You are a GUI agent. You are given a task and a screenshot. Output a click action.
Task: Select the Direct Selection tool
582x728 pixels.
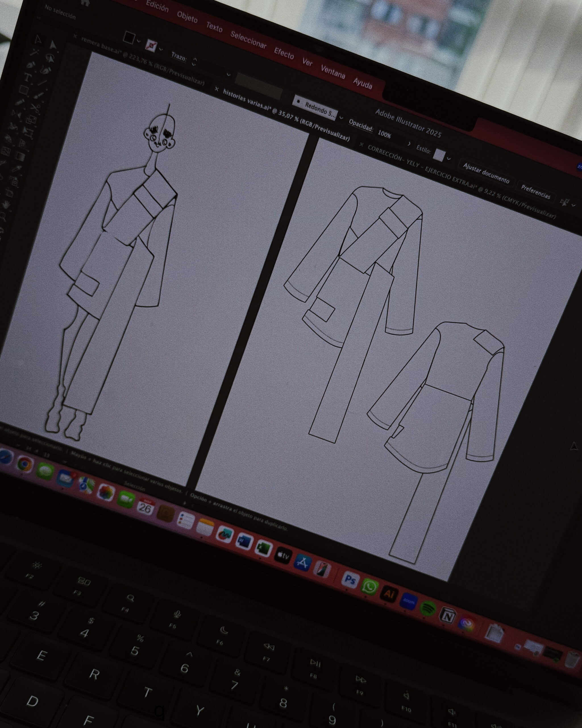pyautogui.click(x=53, y=45)
